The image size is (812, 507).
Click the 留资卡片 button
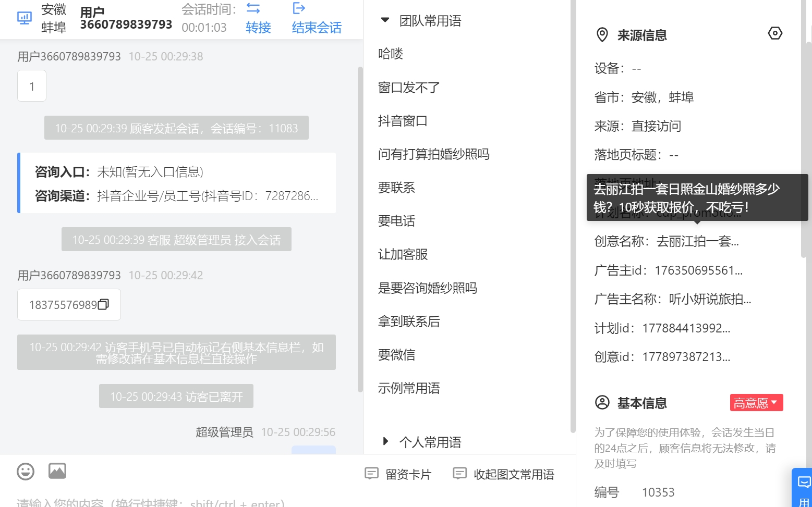398,474
